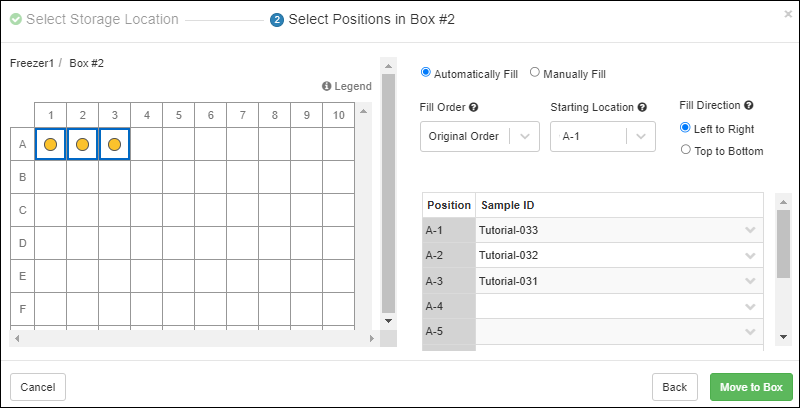Select the sample circle in cell A1
The height and width of the screenshot is (408, 800).
tap(50, 144)
